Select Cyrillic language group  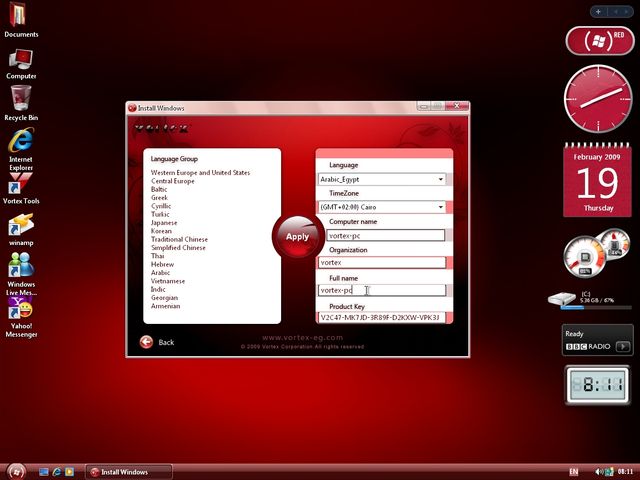click(161, 206)
